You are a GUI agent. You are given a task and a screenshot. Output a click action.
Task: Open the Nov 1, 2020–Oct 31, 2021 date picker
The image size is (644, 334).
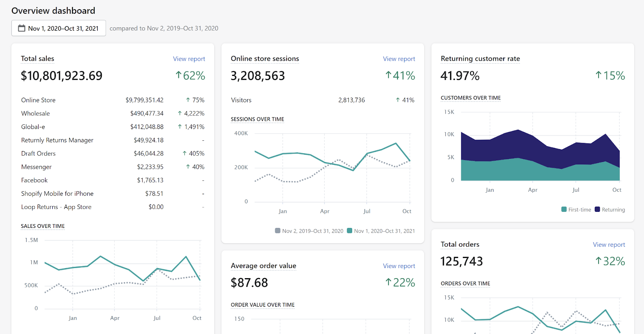click(59, 28)
